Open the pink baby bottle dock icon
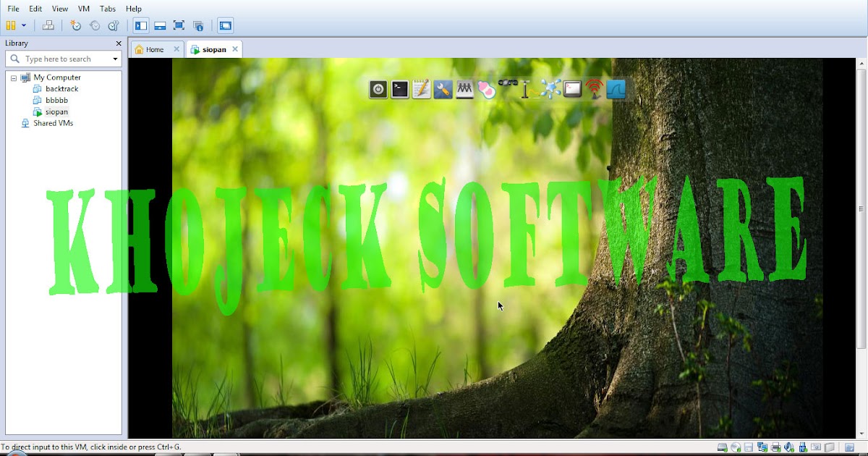 pos(486,89)
